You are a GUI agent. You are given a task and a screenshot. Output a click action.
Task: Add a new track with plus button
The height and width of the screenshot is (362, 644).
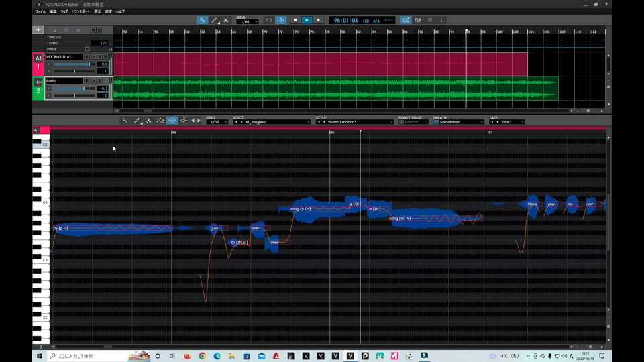coord(38,29)
